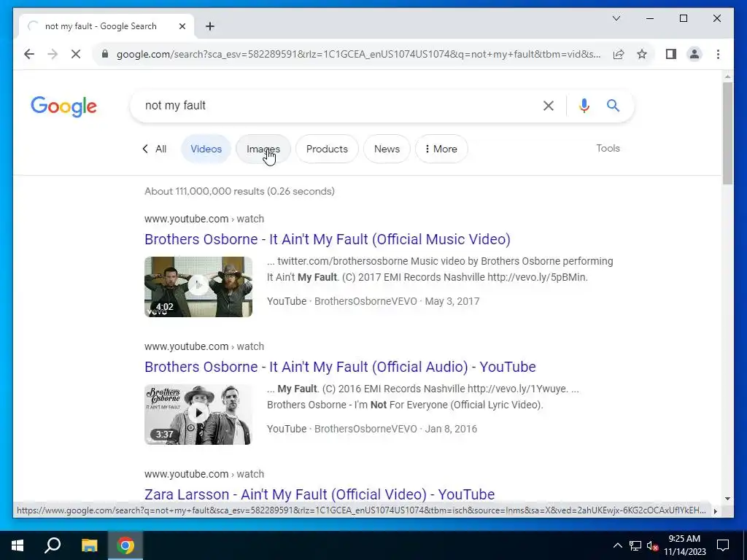Open Brothers Osborne Official Audio link
This screenshot has width=747, height=560.
[340, 367]
